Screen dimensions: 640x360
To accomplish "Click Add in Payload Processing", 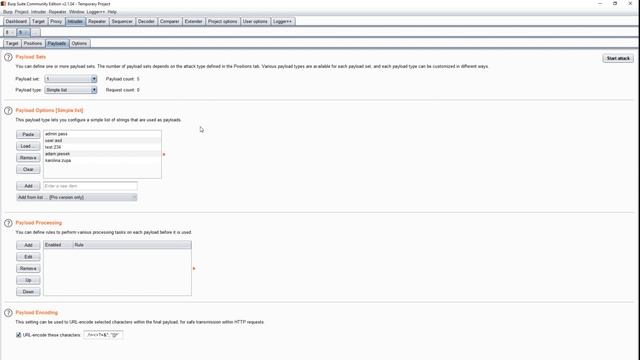I will coord(28,245).
